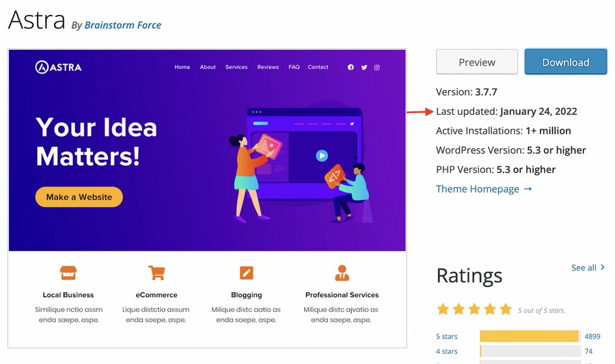Click the Version: 3.7.7 text
The width and height of the screenshot is (615, 364).
[466, 92]
